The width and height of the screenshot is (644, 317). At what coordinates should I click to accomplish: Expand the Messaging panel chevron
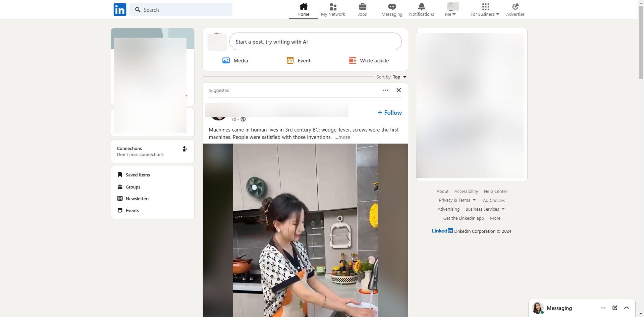pyautogui.click(x=627, y=308)
